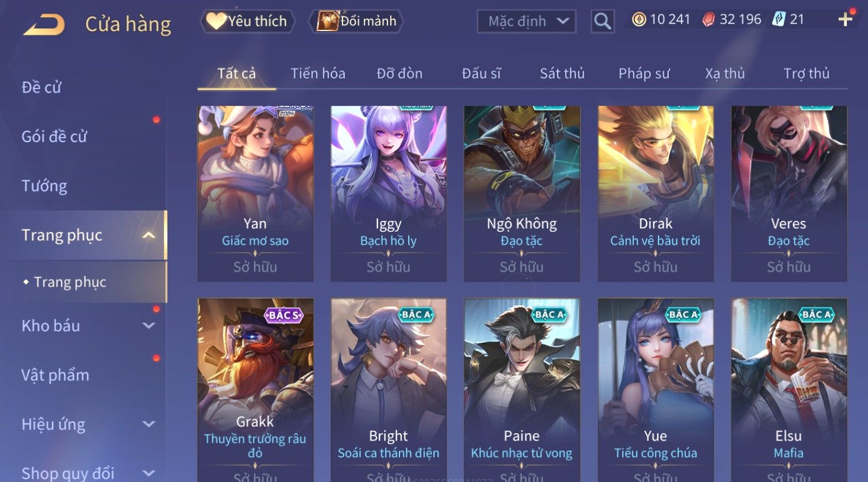Viewport: 868px width, 482px height.
Task: Open the search magnifier icon
Action: tap(603, 21)
